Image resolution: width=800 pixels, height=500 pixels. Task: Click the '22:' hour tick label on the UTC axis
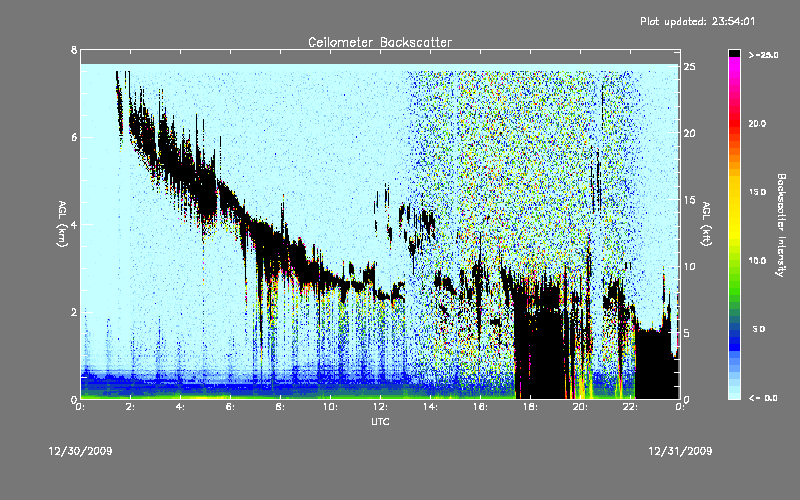[x=630, y=407]
